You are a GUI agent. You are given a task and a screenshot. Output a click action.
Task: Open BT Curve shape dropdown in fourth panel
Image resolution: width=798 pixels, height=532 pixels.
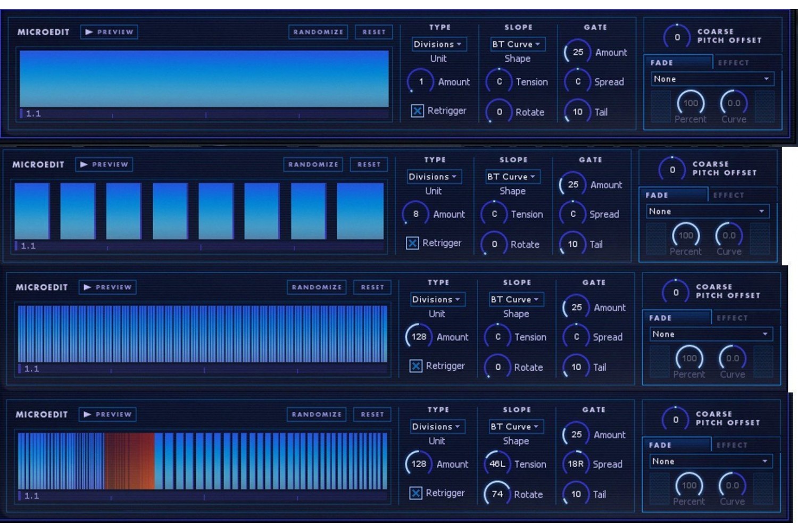516,427
